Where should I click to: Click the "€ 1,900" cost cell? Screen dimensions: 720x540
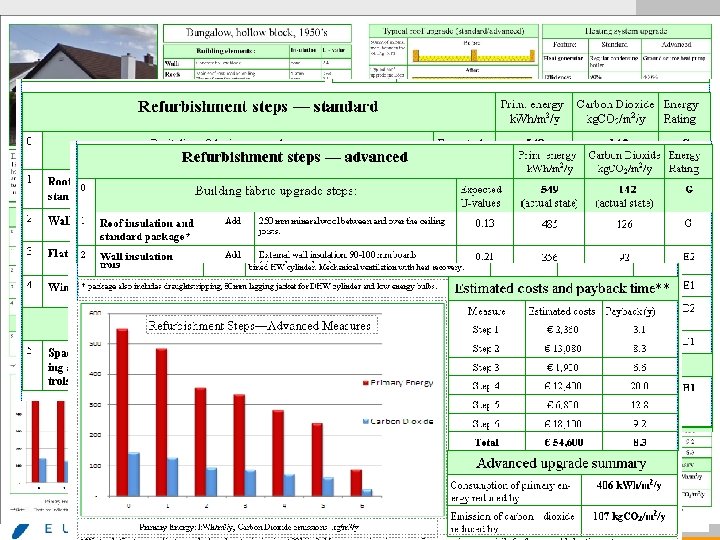point(562,367)
